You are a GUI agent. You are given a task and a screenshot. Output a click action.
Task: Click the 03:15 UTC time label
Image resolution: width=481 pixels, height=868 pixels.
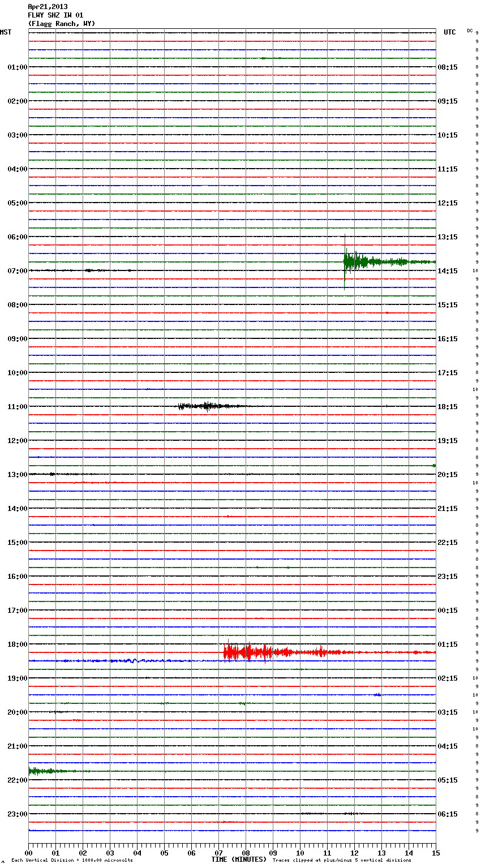pyautogui.click(x=448, y=712)
